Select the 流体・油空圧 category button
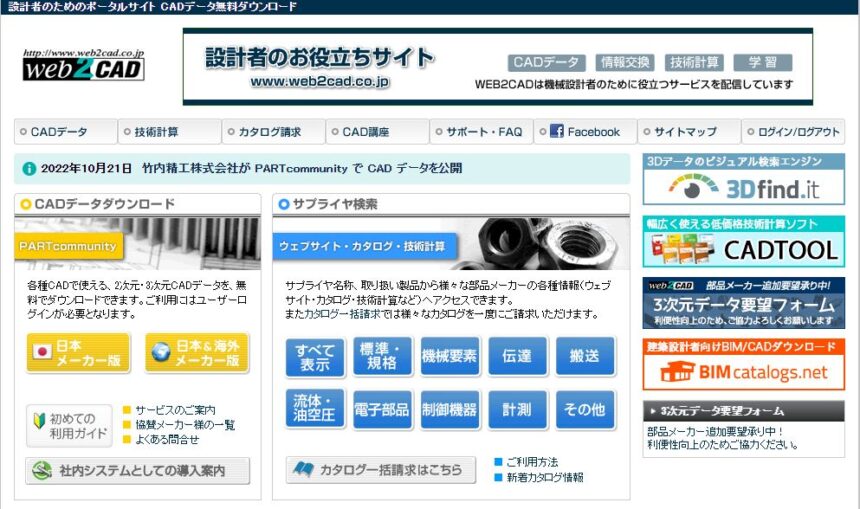This screenshot has height=509, width=860. (x=315, y=409)
